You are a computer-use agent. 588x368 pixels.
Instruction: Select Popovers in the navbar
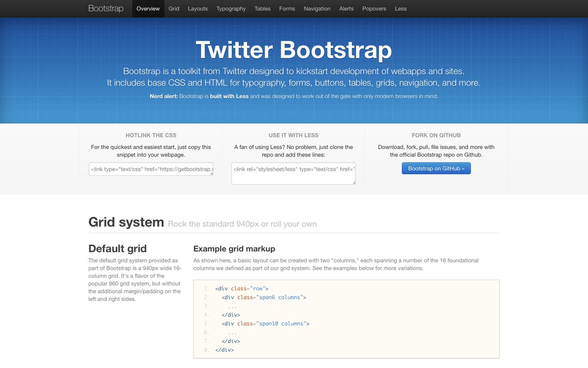pos(374,8)
